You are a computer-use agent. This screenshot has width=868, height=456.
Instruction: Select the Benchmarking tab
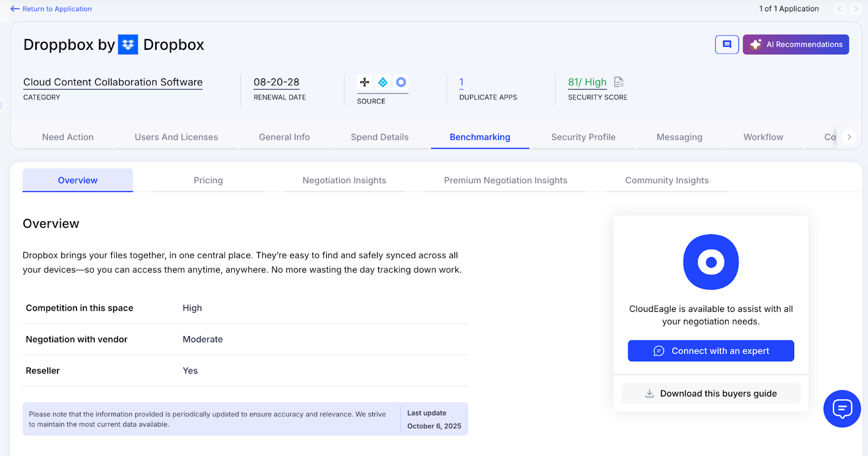coord(480,137)
